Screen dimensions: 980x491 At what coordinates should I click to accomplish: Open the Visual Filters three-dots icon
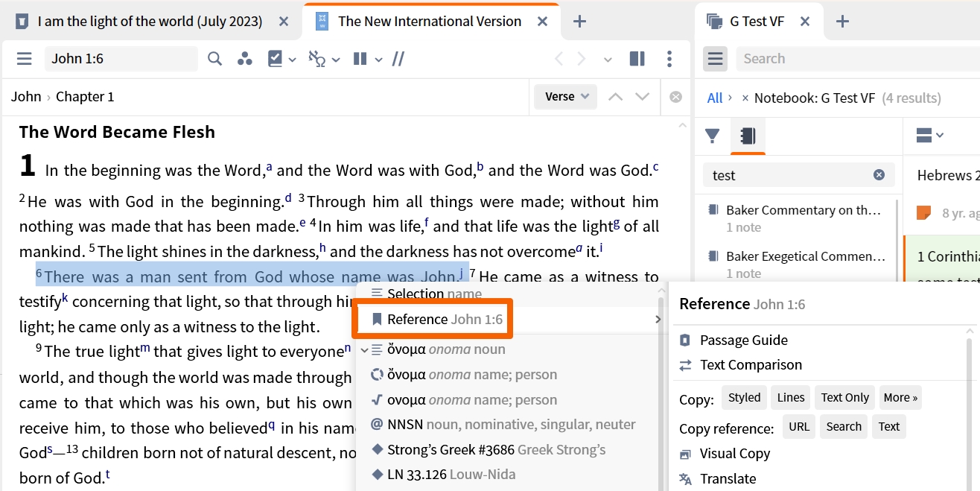click(x=244, y=59)
